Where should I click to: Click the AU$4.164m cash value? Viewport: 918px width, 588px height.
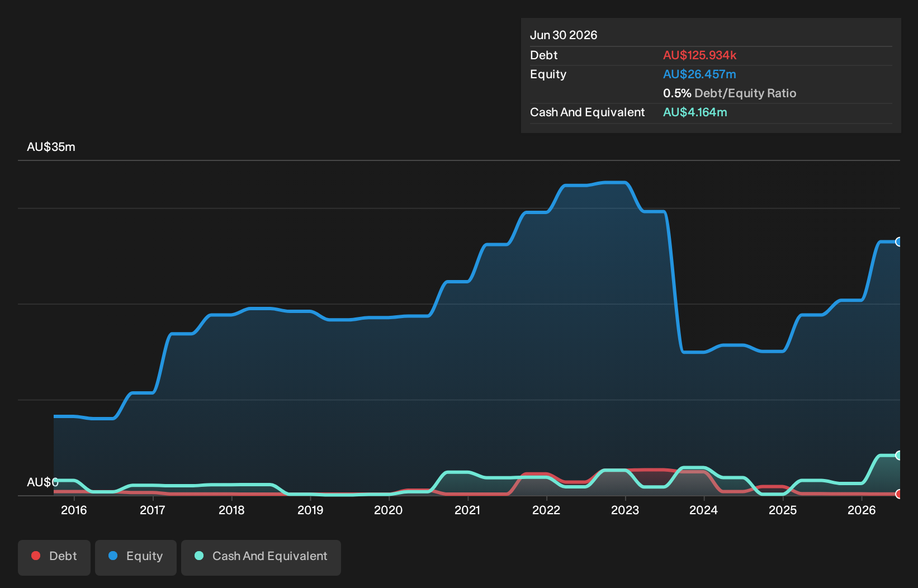[x=695, y=112]
